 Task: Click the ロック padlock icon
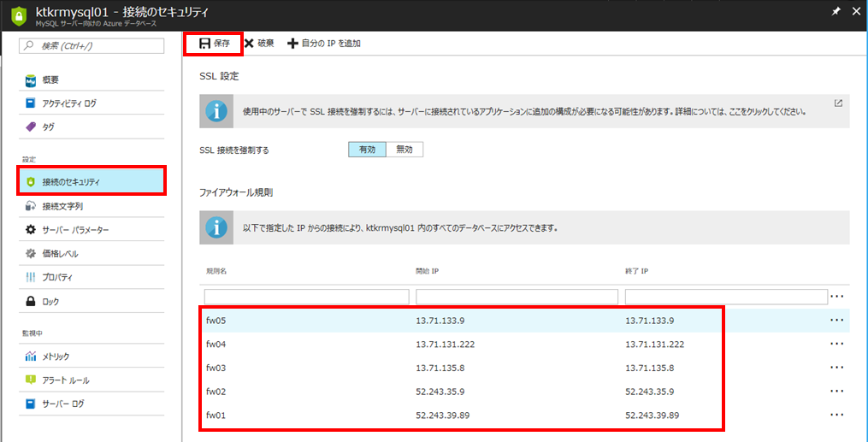tap(31, 302)
